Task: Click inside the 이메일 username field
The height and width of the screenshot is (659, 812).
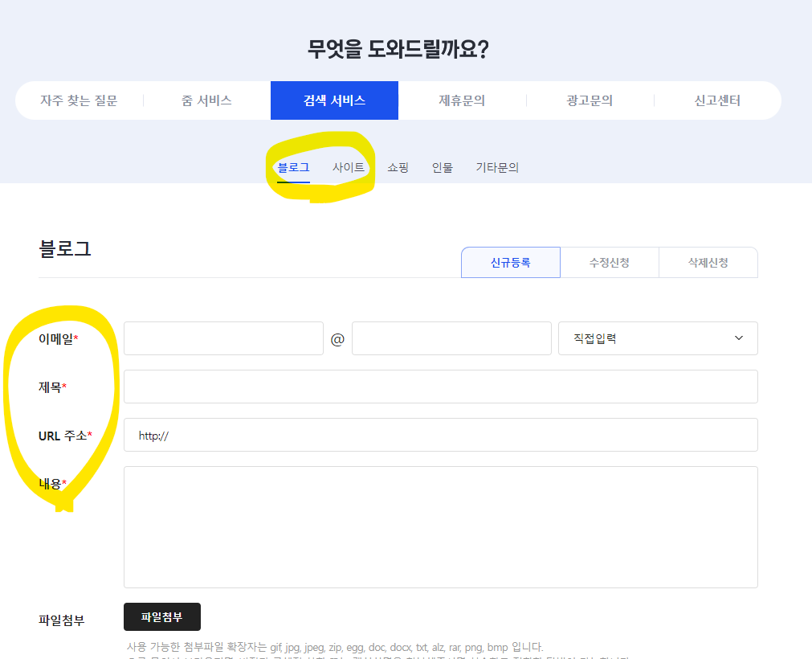Action: pos(222,338)
